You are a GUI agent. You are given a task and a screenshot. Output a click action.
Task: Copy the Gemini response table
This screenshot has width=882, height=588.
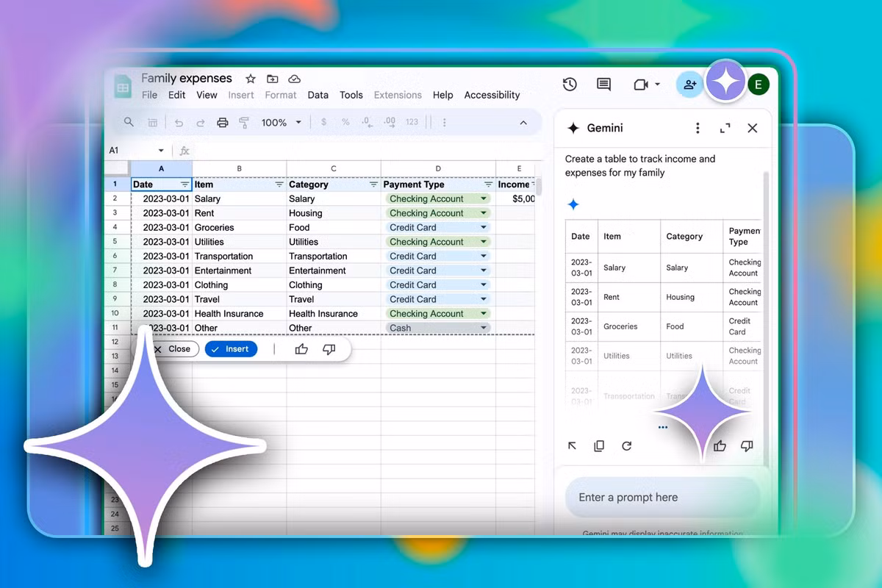tap(599, 446)
